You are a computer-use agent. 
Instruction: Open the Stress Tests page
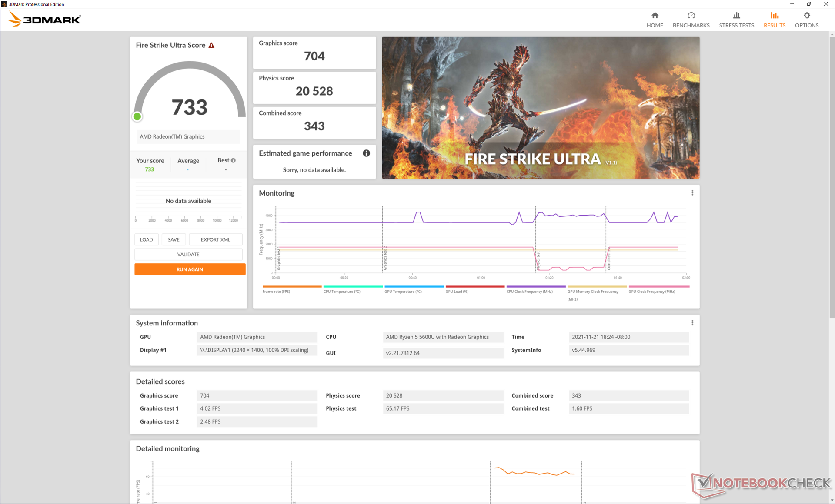(736, 20)
